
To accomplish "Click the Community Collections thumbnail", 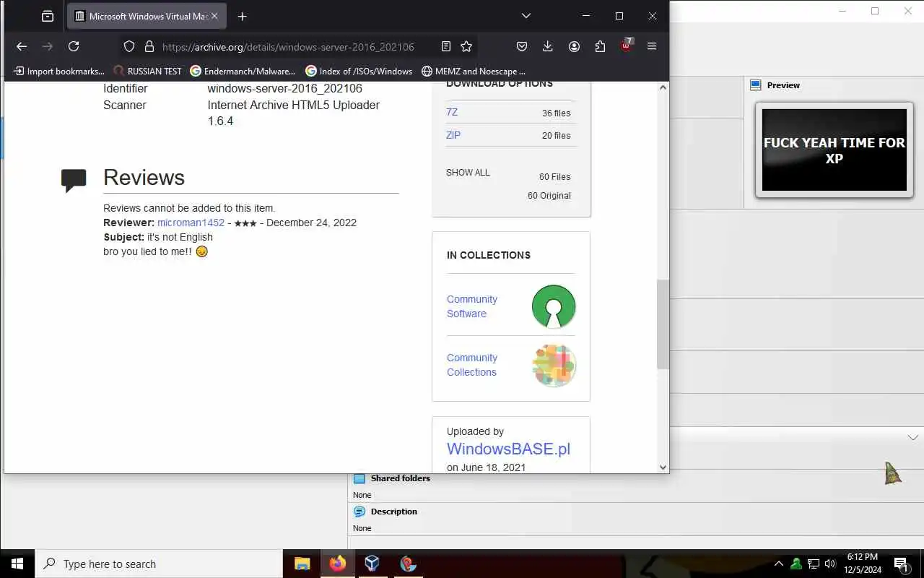I will pyautogui.click(x=554, y=365).
